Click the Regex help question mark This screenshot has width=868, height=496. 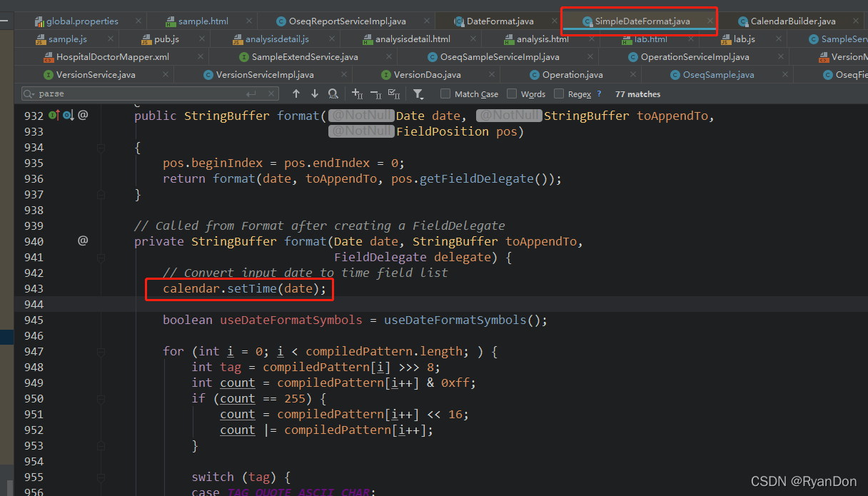(x=598, y=93)
